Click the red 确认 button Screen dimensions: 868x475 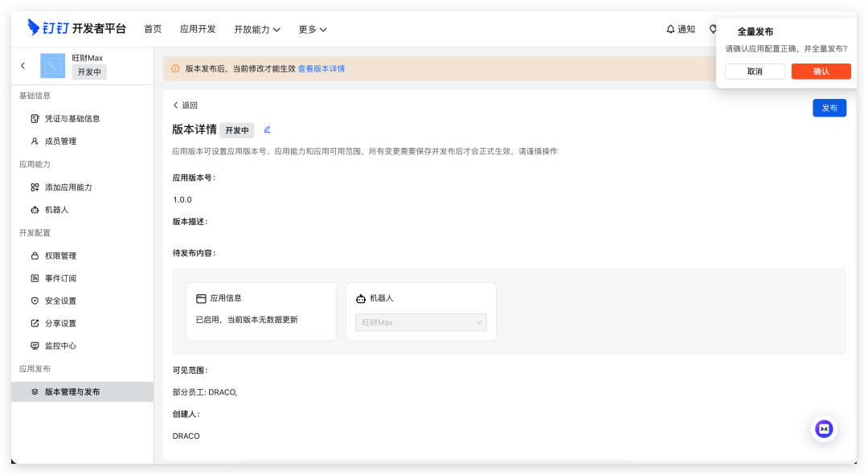(821, 72)
